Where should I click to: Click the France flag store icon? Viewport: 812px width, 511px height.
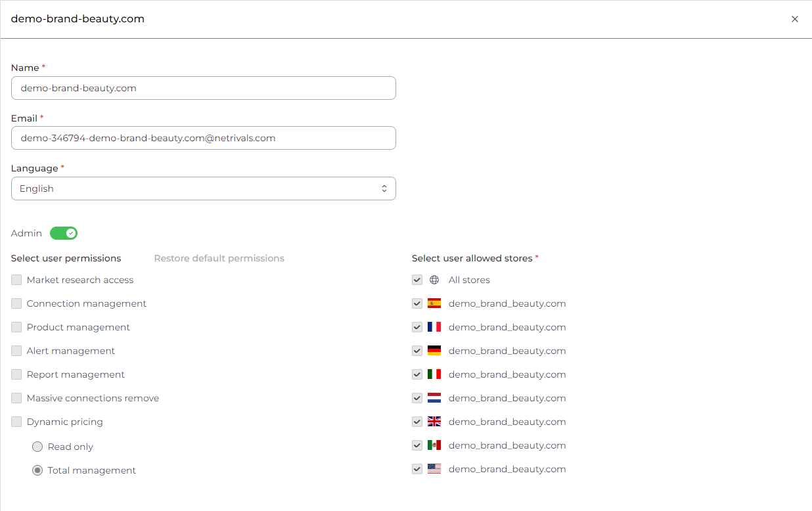coord(434,327)
